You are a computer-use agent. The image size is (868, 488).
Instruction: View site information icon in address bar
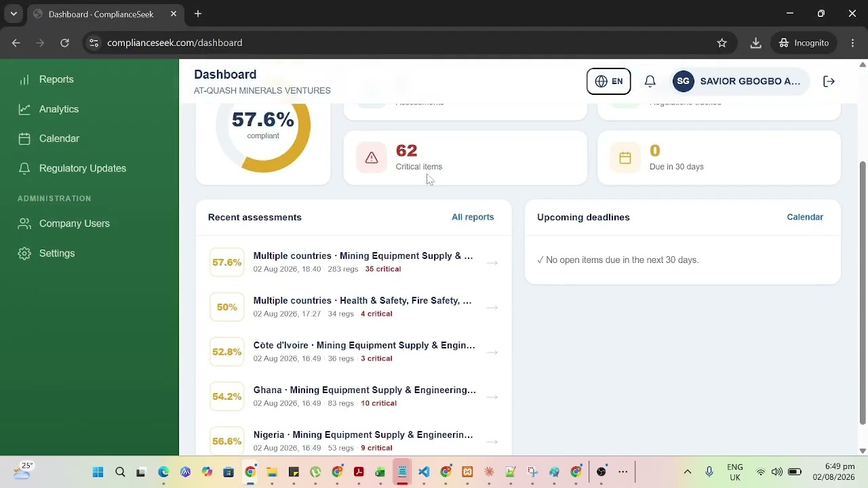[94, 43]
